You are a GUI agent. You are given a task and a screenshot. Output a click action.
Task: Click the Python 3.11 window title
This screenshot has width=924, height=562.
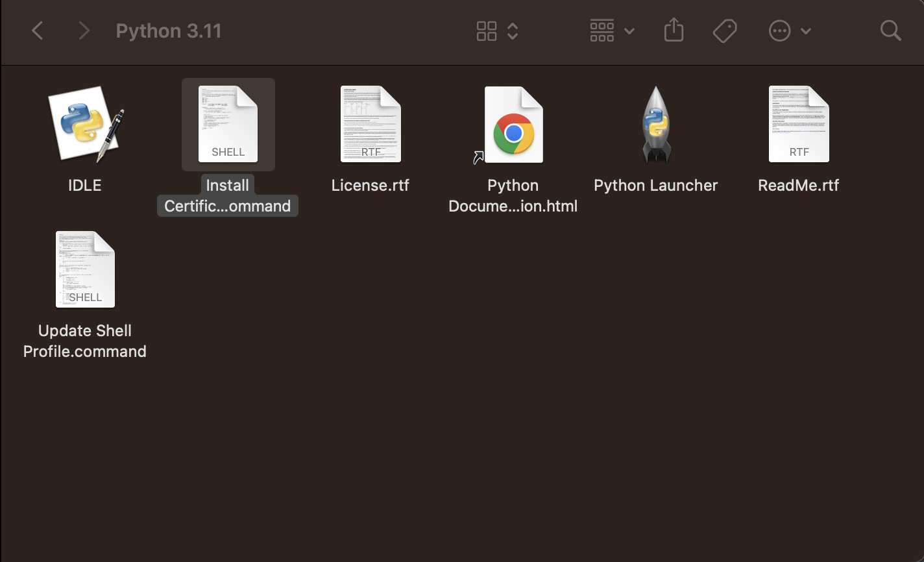(x=169, y=31)
